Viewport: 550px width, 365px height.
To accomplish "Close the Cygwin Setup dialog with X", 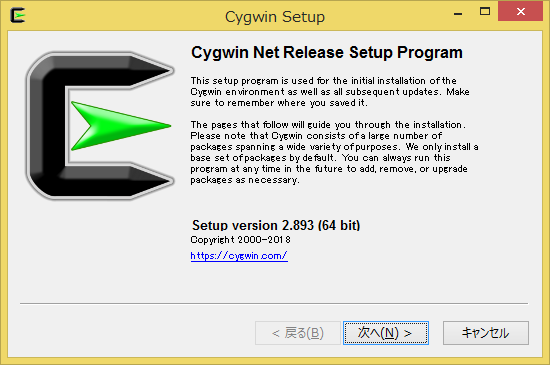I will [x=521, y=12].
